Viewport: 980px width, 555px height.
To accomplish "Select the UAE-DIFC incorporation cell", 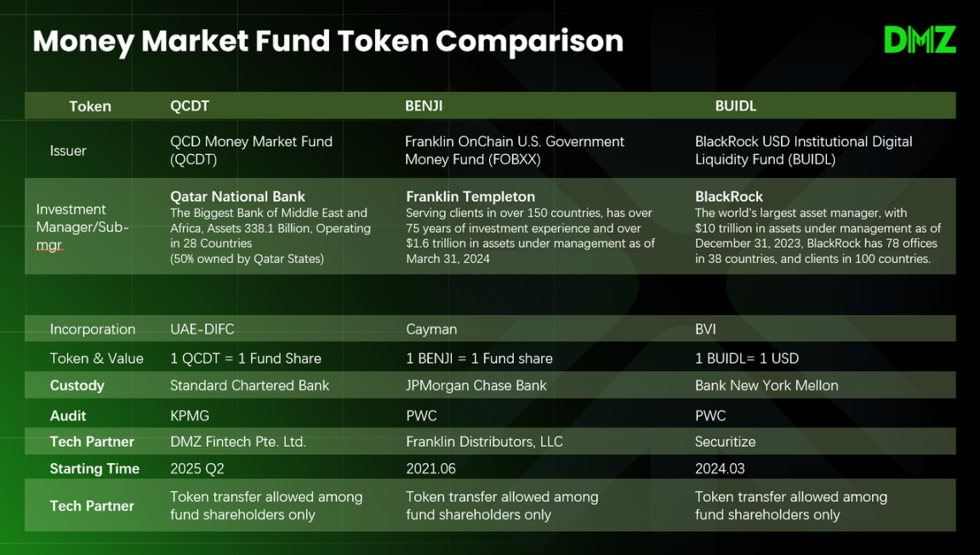I will [x=202, y=329].
